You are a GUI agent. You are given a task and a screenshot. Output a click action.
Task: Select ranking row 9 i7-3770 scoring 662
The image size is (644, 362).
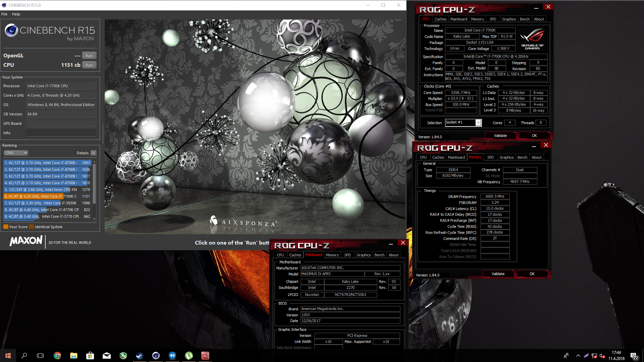48,216
